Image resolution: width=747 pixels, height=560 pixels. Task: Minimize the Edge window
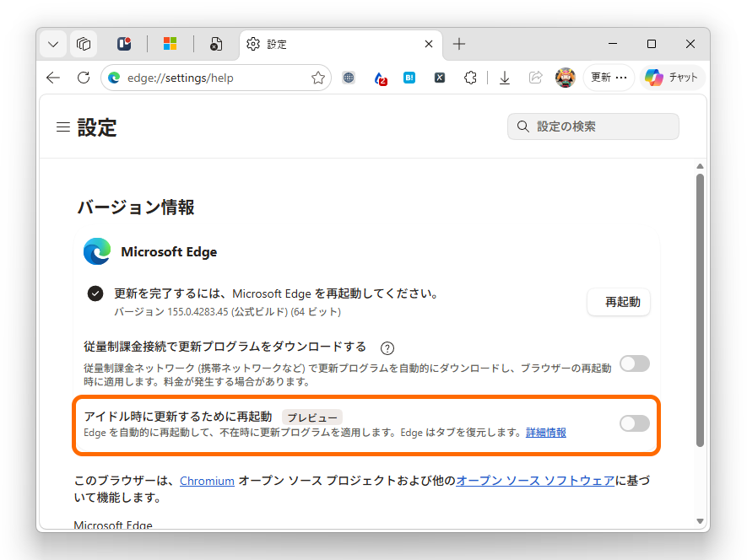click(x=613, y=44)
